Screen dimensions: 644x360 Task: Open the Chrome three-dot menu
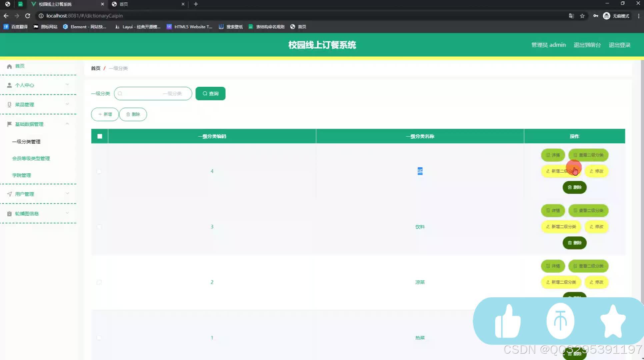point(639,16)
